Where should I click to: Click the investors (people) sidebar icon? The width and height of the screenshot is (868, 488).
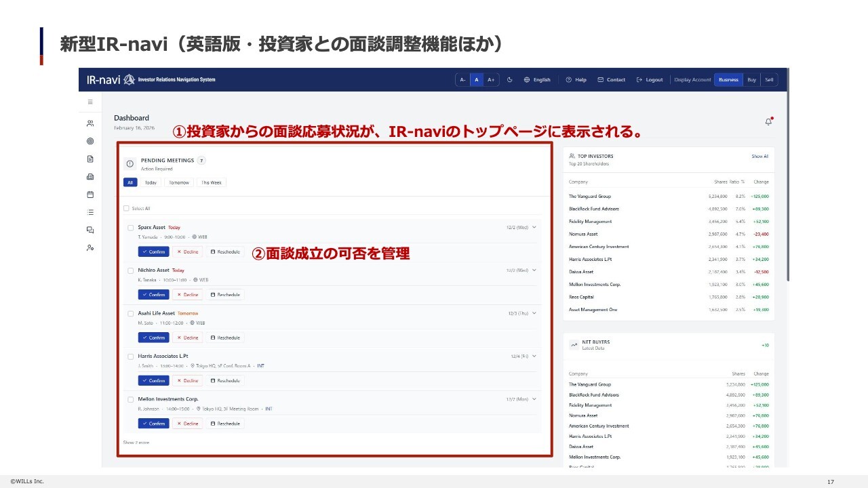click(90, 123)
